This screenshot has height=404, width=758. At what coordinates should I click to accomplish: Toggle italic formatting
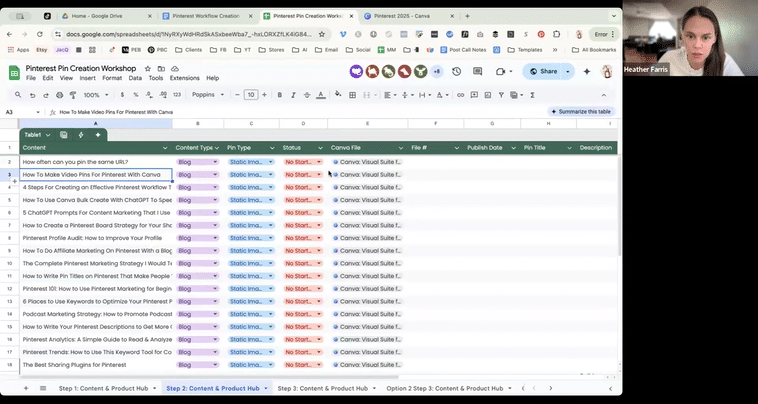(x=293, y=95)
